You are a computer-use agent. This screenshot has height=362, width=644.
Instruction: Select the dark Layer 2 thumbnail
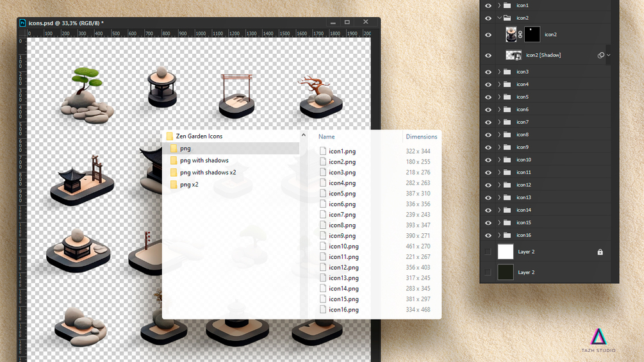point(506,272)
